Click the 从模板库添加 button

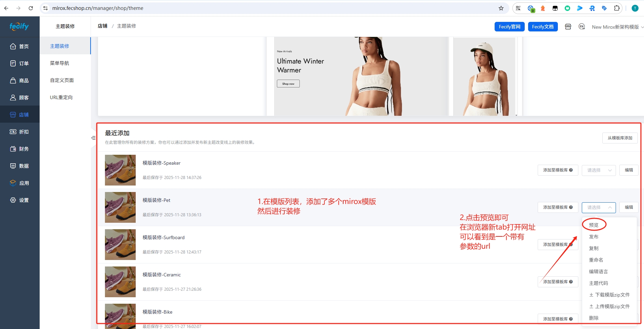pyautogui.click(x=620, y=138)
